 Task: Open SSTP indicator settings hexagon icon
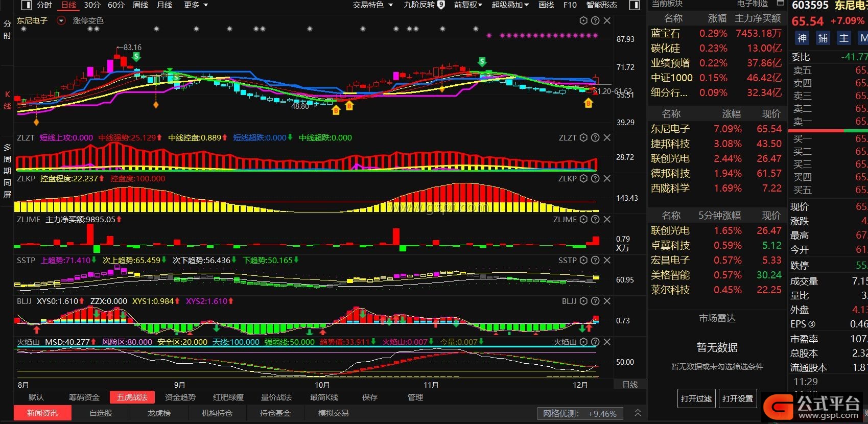point(583,260)
